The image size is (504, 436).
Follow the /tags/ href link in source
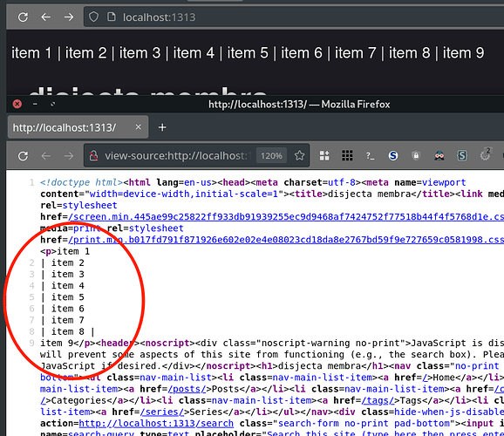[x=378, y=400]
